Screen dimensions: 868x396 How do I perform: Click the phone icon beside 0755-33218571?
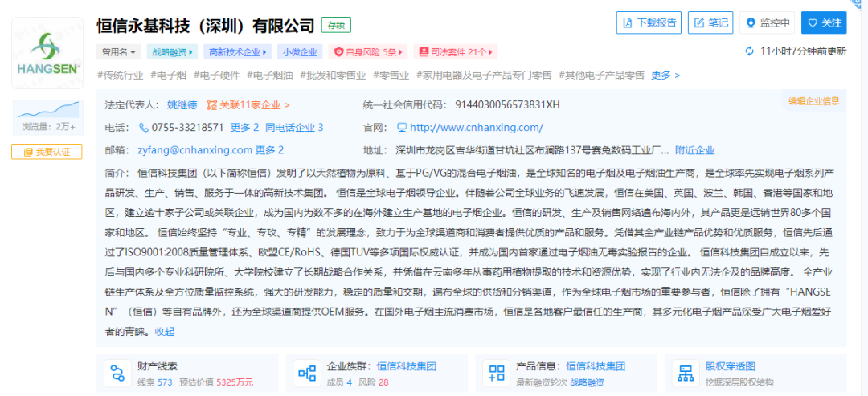(144, 127)
